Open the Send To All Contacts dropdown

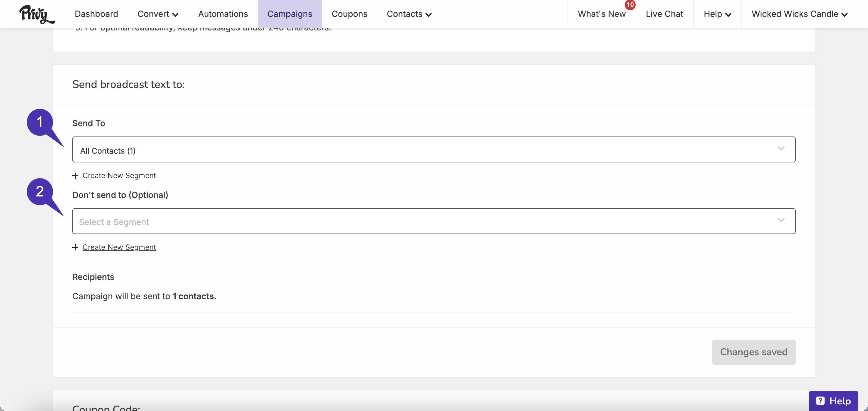434,149
